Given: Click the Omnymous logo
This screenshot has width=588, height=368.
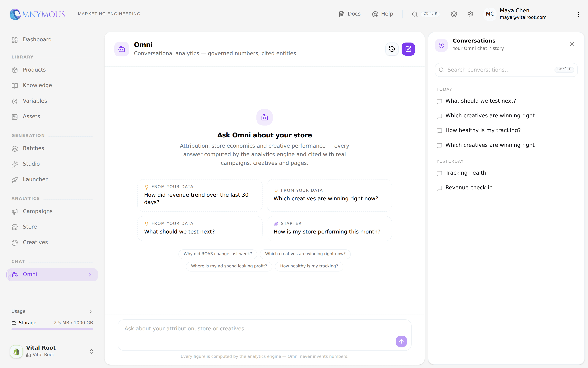Looking at the screenshot, I should [x=37, y=14].
